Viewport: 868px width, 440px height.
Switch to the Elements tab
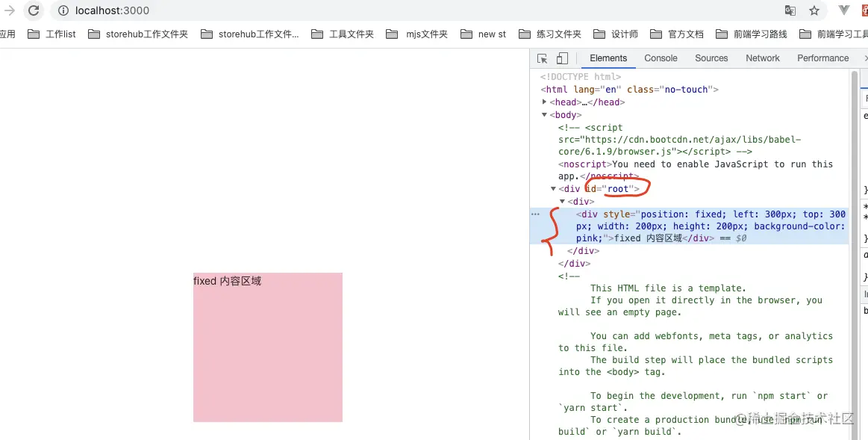[x=608, y=58]
